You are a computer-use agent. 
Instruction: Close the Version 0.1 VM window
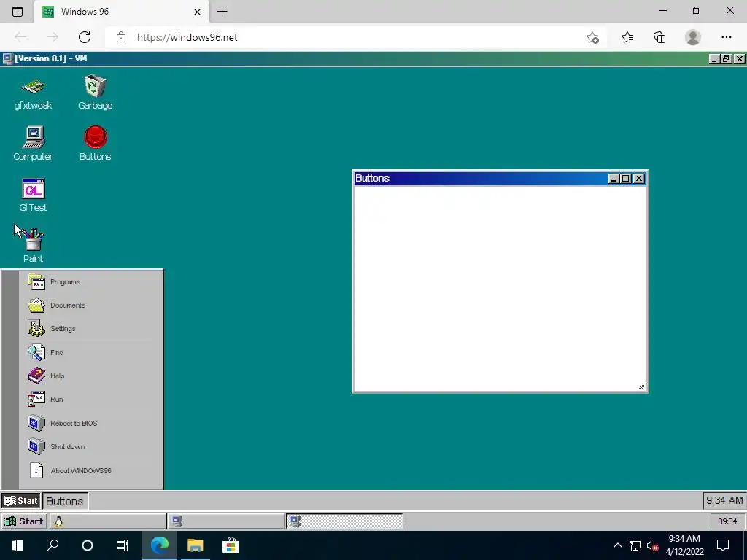point(739,58)
